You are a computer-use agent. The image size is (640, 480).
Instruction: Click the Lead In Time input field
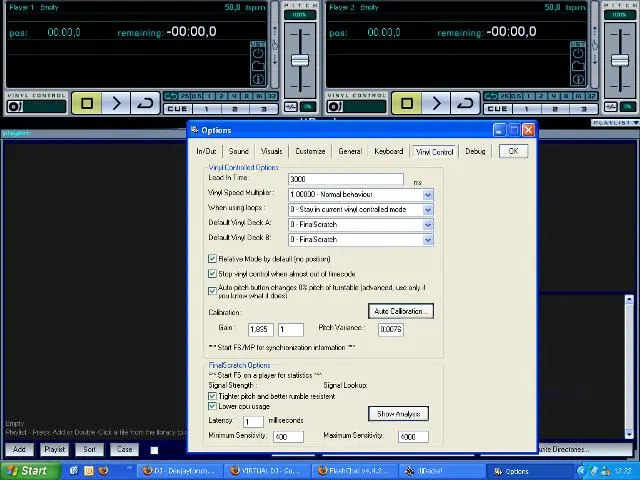click(345, 179)
